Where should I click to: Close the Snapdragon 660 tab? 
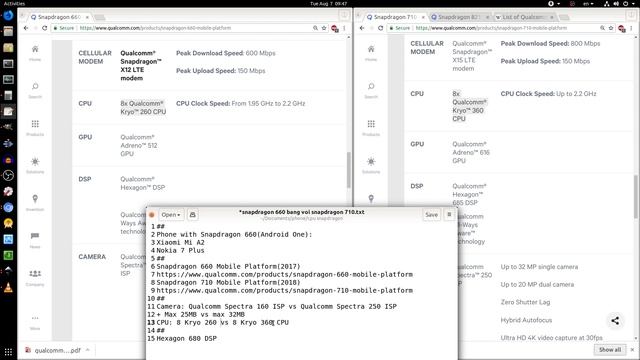click(87, 17)
